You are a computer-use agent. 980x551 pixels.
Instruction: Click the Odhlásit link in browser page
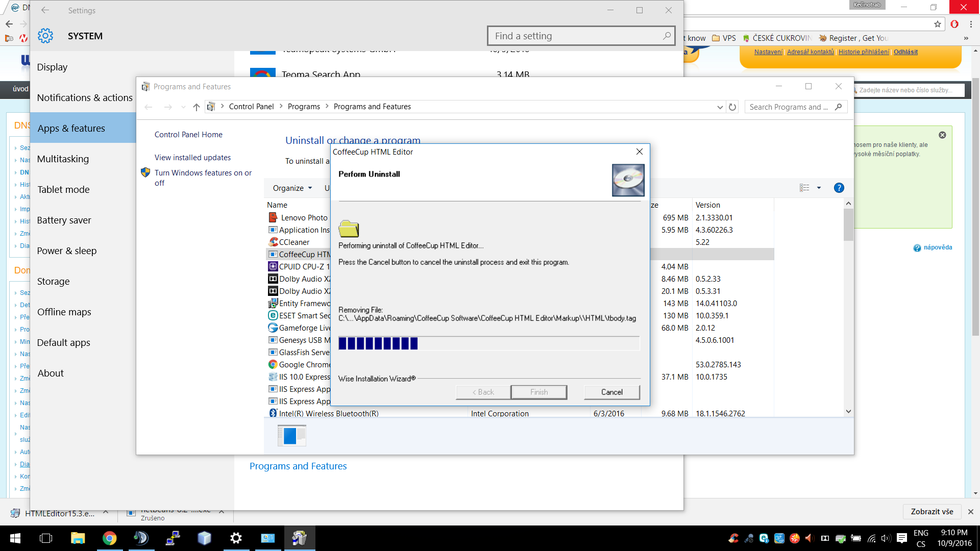pos(905,52)
